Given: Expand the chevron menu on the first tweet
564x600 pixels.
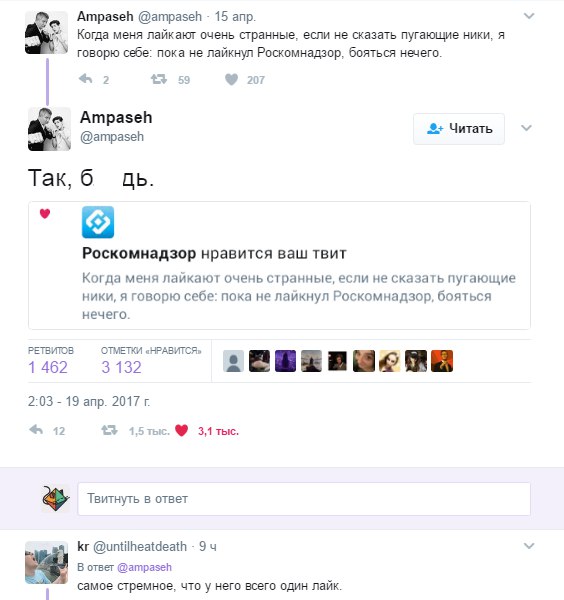Looking at the screenshot, I should [x=529, y=16].
